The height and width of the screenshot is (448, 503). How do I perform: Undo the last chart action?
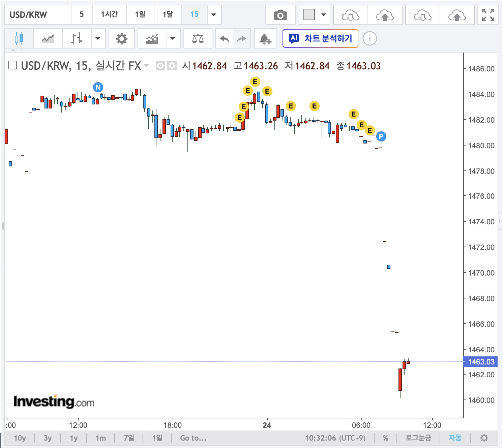[x=224, y=39]
